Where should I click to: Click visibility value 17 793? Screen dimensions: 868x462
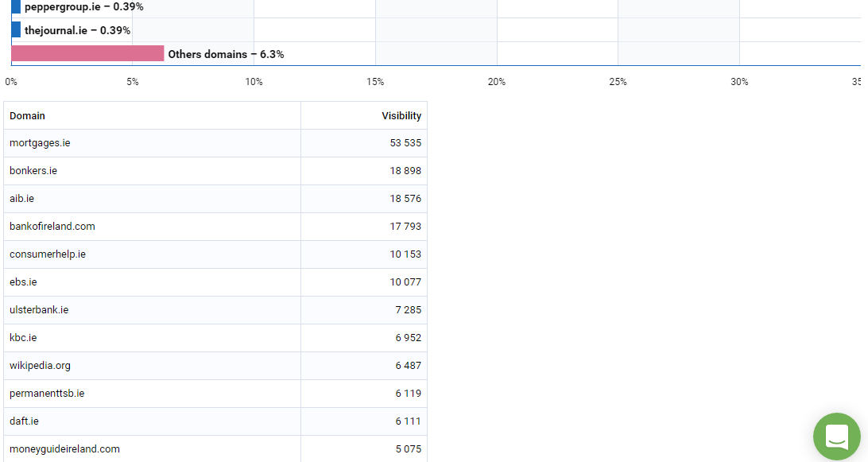[405, 226]
